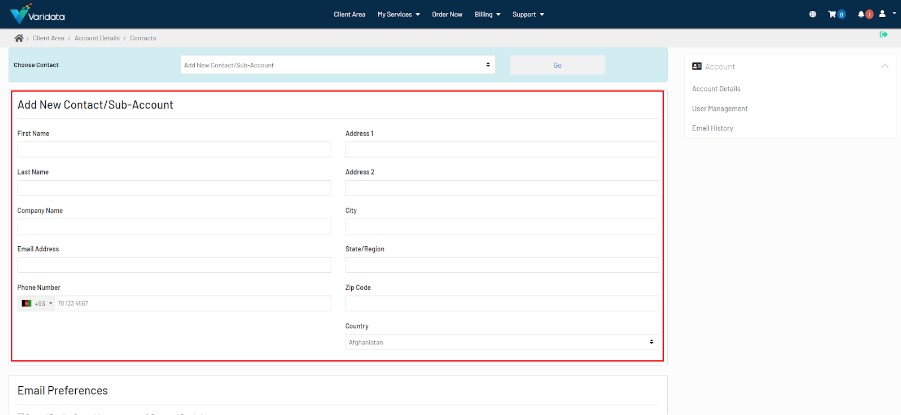
Task: Expand the Billing menu
Action: pos(487,14)
